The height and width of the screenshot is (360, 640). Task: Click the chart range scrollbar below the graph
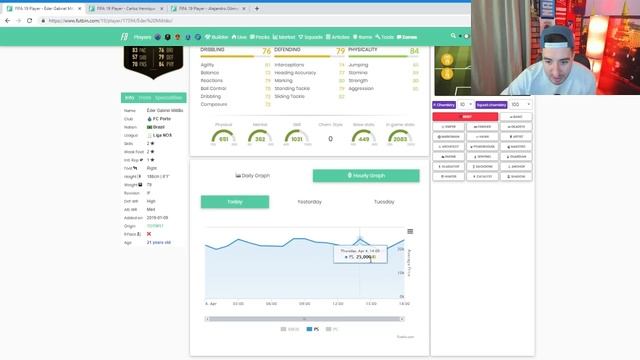tap(304, 319)
